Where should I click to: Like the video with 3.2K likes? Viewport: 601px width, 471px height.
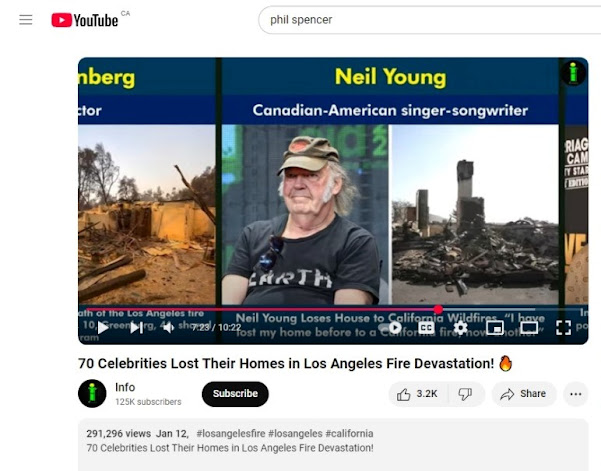pos(417,394)
